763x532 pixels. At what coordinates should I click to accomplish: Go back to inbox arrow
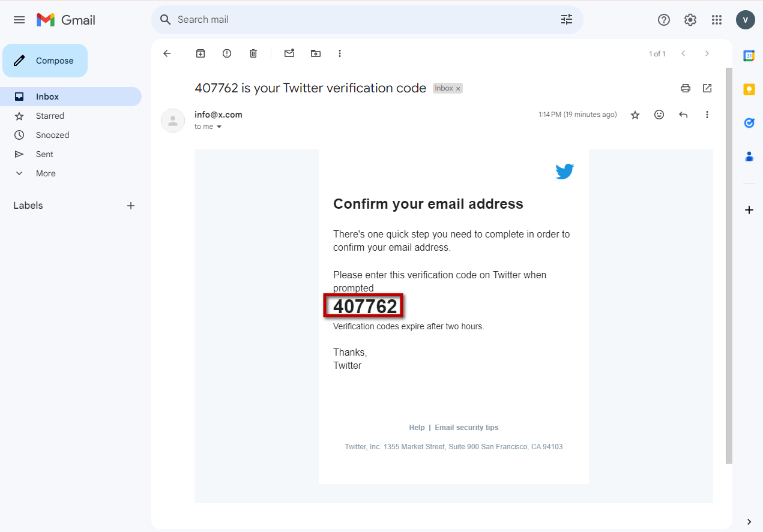tap(167, 53)
